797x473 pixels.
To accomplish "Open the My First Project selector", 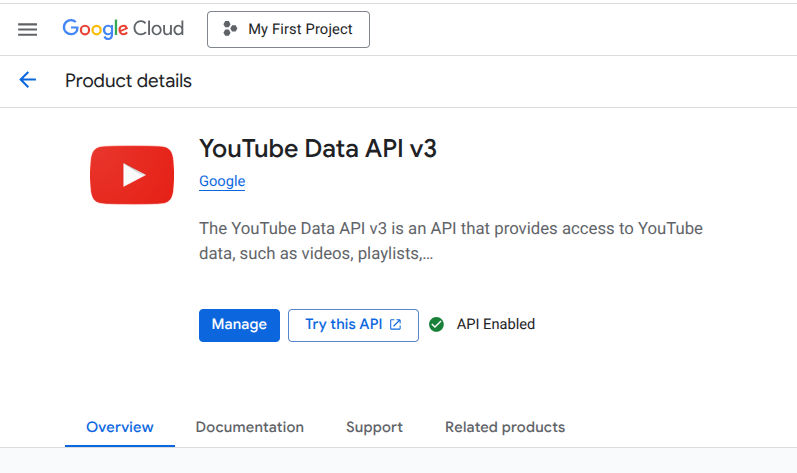I will 288,29.
